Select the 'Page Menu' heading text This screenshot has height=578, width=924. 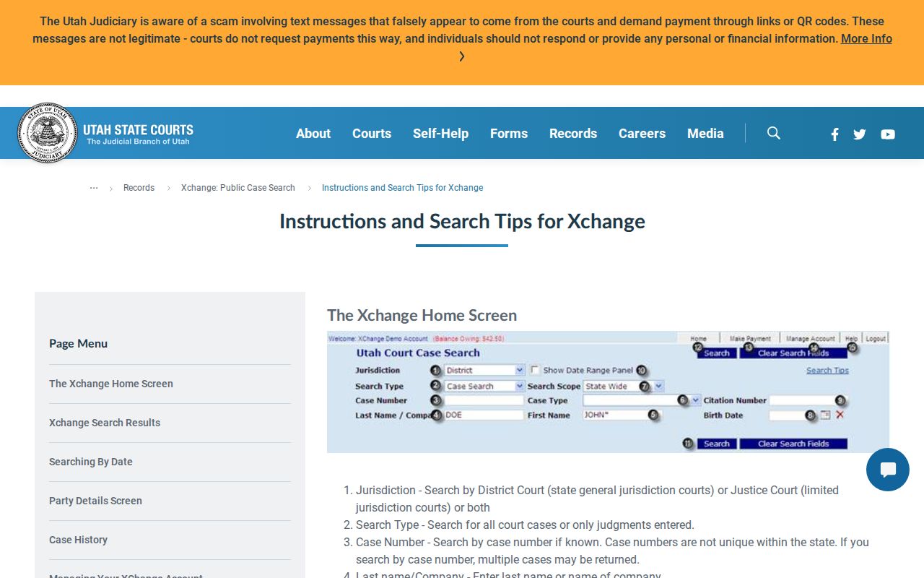tap(78, 343)
